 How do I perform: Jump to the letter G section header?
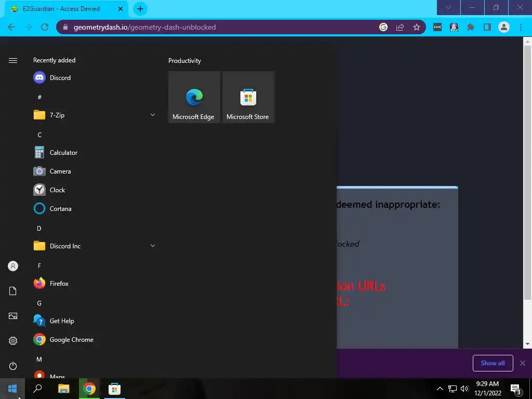tap(39, 303)
